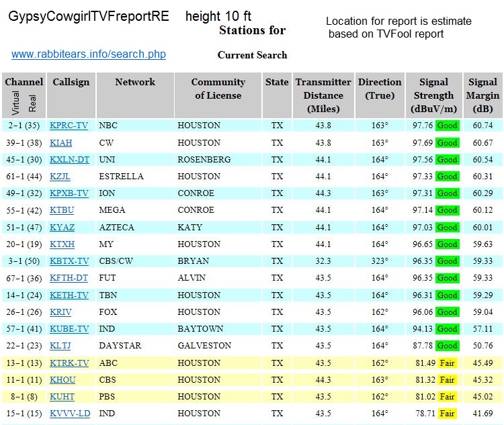Click the KFTH-DT callsign link

click(x=69, y=278)
